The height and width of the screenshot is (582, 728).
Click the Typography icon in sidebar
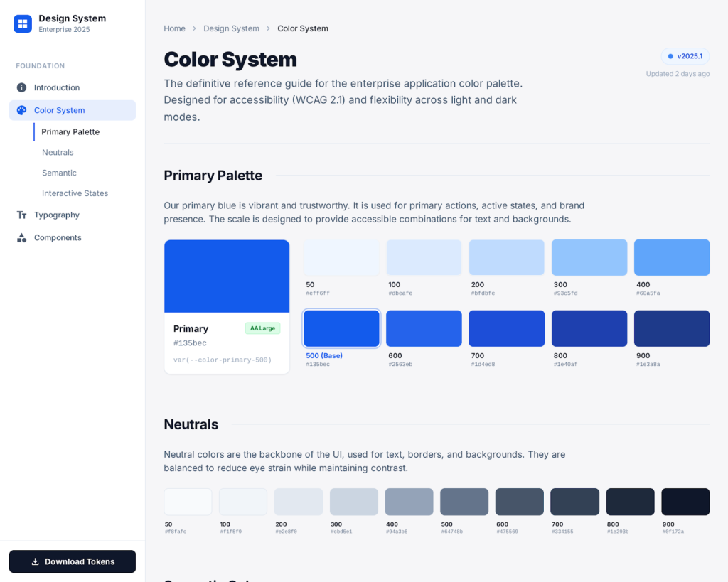tap(22, 215)
